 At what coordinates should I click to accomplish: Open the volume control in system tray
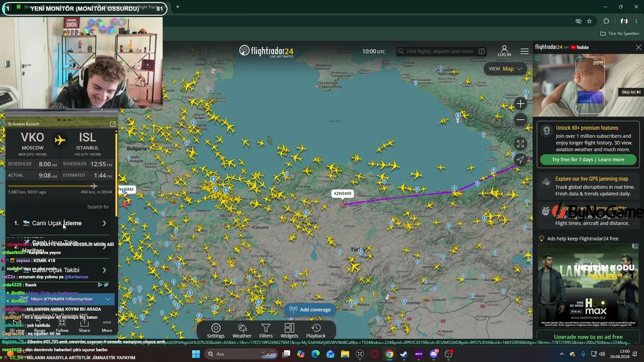coord(602,354)
